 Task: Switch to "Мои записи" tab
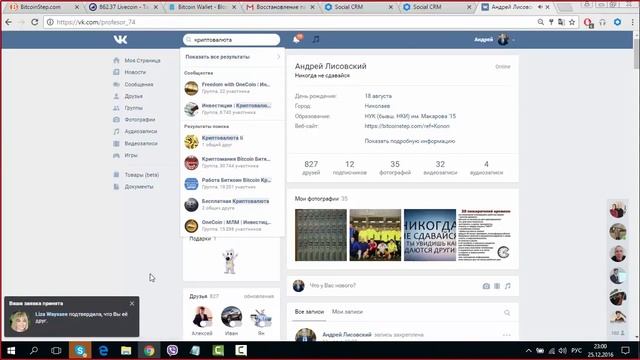tap(347, 312)
